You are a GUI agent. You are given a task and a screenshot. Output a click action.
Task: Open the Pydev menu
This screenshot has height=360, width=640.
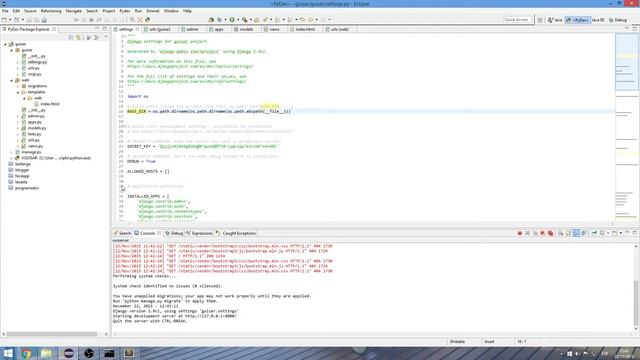click(x=124, y=11)
